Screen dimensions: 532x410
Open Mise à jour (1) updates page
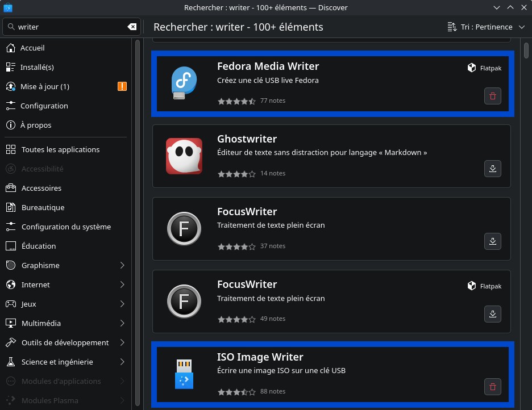point(66,86)
